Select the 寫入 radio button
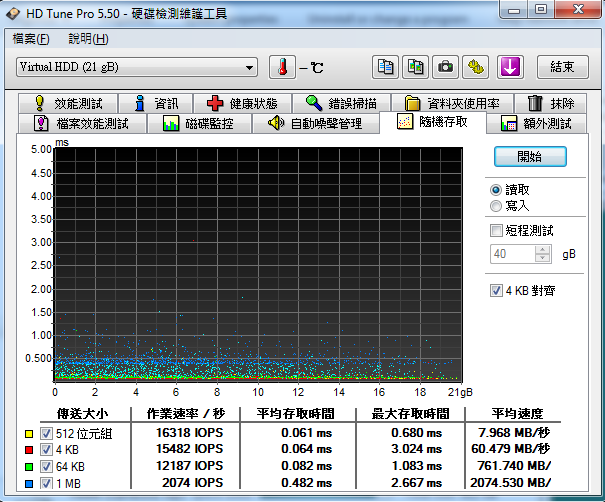Viewport: 605px width, 502px height. [496, 206]
